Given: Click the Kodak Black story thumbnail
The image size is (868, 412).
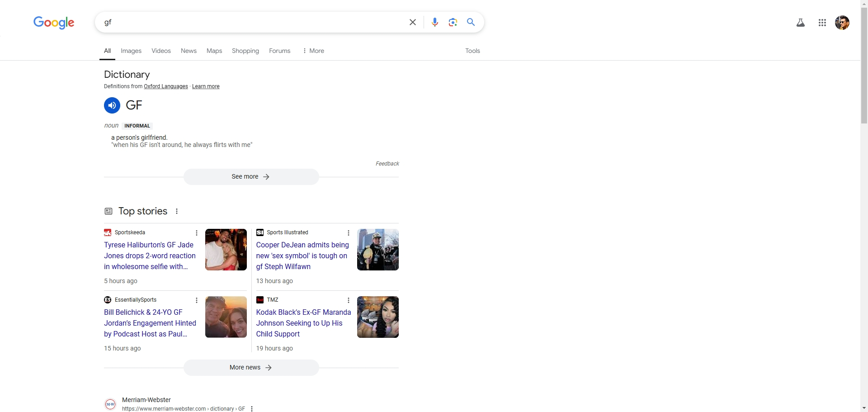Looking at the screenshot, I should coord(378,317).
